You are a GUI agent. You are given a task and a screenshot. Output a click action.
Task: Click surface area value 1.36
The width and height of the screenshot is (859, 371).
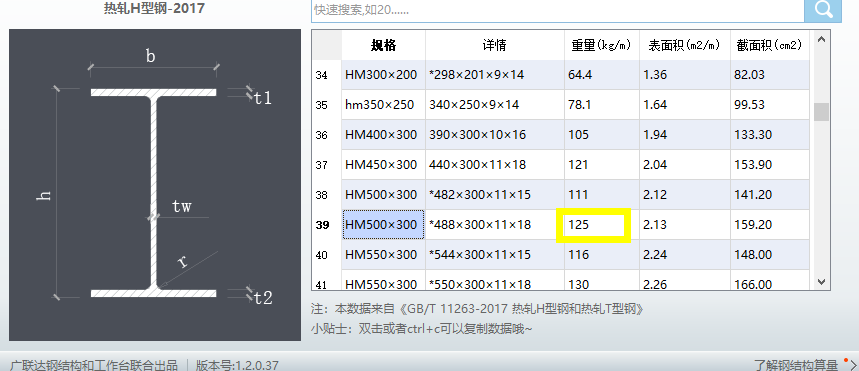(x=684, y=75)
